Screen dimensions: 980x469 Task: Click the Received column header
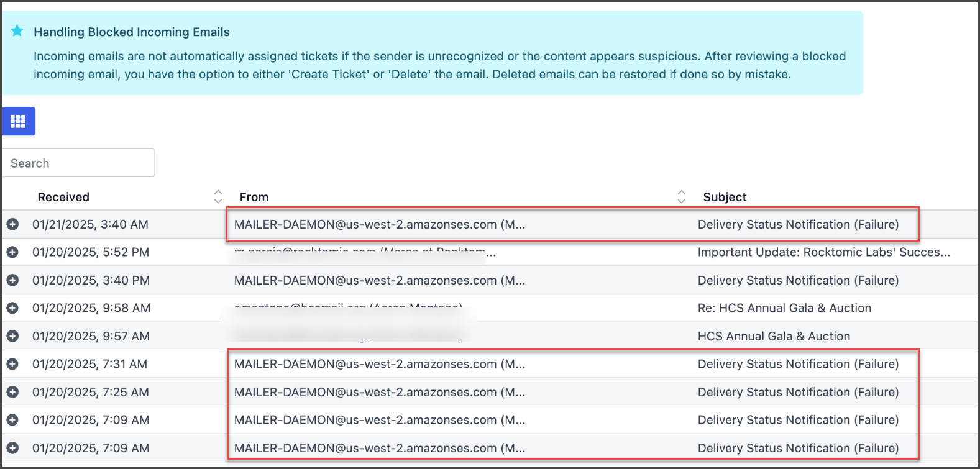[x=63, y=197]
